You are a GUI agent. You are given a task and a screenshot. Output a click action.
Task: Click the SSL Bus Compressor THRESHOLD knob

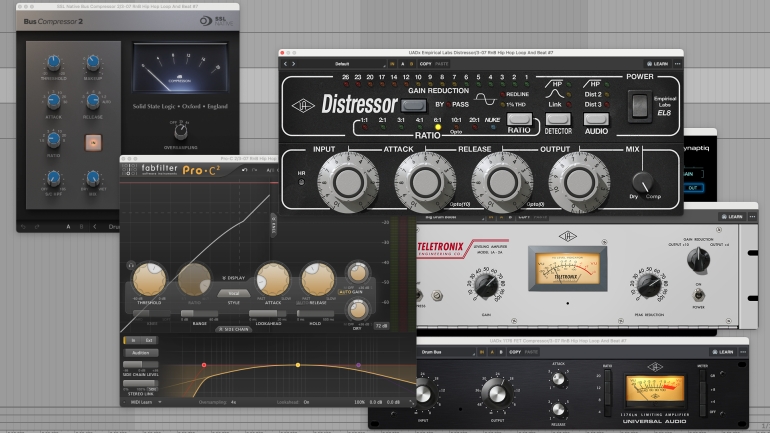pos(53,63)
